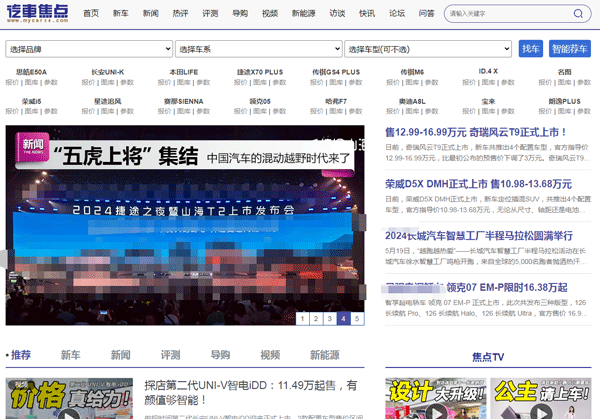Open the ID.4 X car link

tap(488, 71)
